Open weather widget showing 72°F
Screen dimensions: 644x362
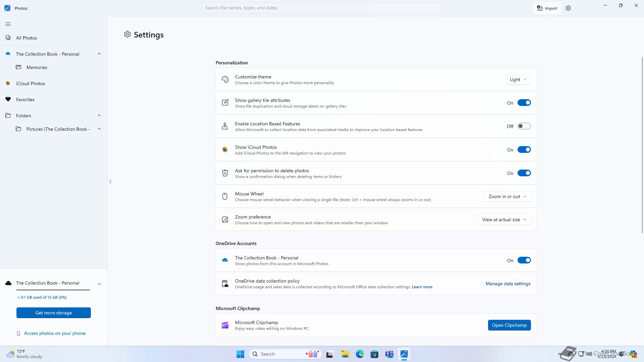[24, 354]
